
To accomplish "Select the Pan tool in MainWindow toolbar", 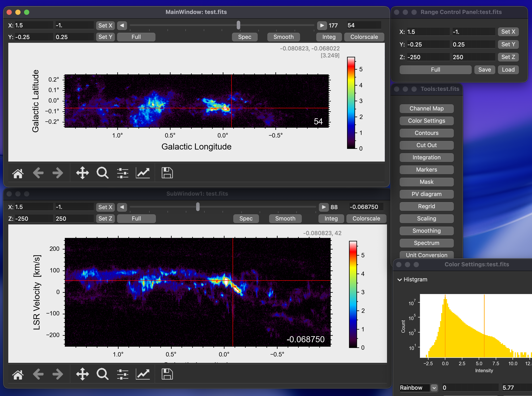I will 83,173.
